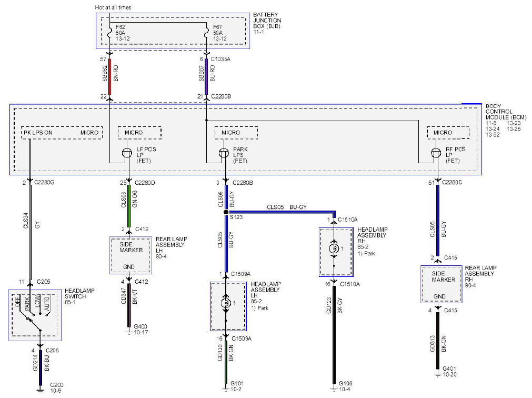
Task: Click the green CLS06 GN-OG wire
Action: 129,206
